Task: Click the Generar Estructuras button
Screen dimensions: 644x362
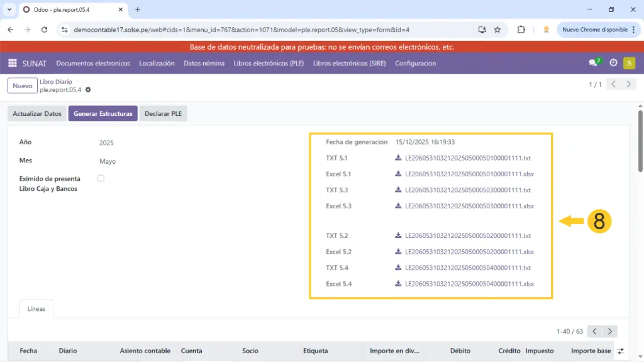Action: coord(103,114)
